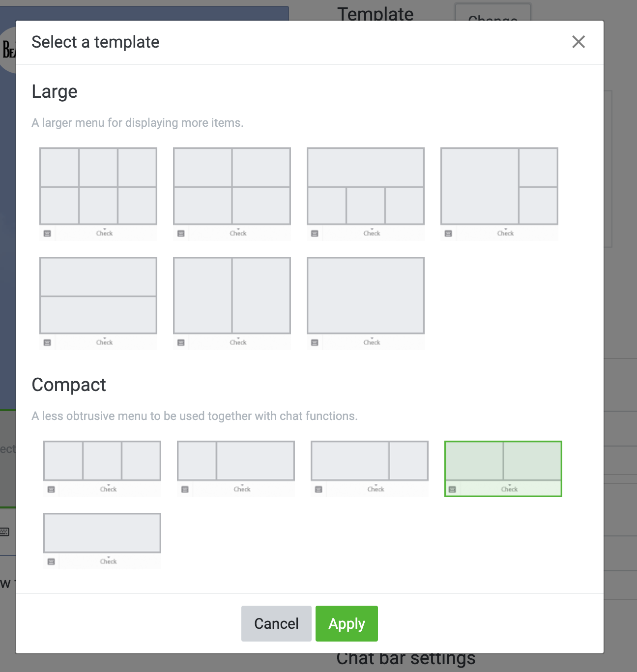Click the keyboard icon on the banner-plus-three template

pyautogui.click(x=315, y=233)
